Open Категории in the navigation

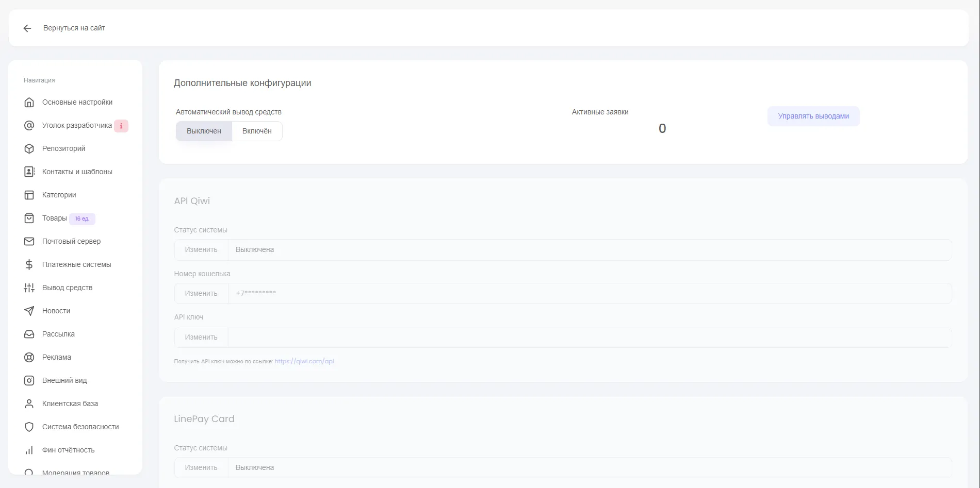59,195
